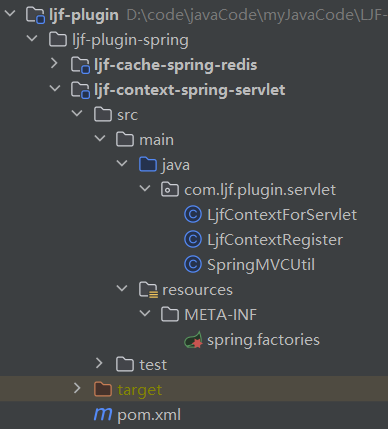Collapse the META-INF folder

[x=145, y=313]
